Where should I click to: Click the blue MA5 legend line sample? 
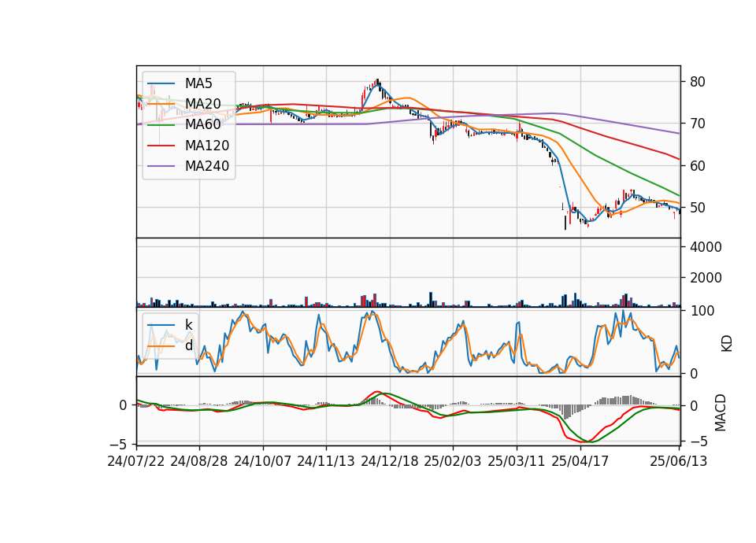point(161,83)
